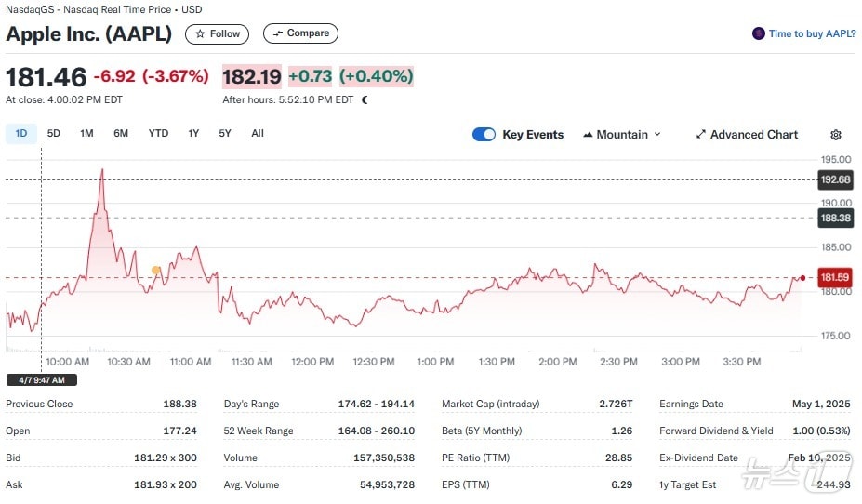
Task: Select the 1D time range tab
Action: [20, 134]
